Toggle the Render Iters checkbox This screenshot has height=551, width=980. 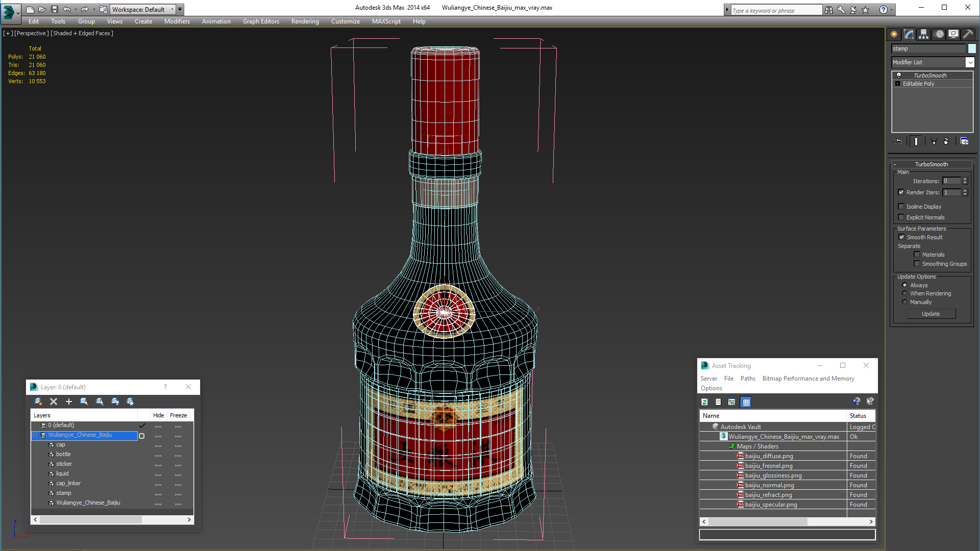[901, 192]
